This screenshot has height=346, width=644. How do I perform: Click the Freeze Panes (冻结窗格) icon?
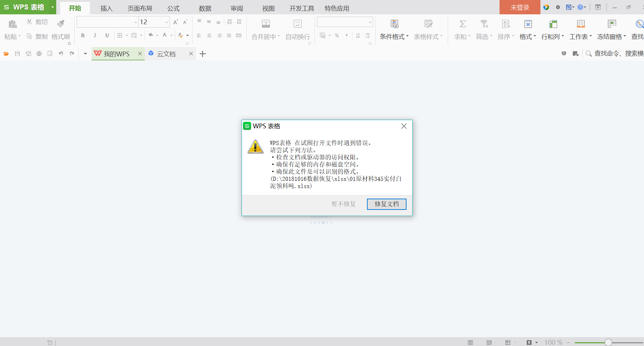(x=612, y=24)
